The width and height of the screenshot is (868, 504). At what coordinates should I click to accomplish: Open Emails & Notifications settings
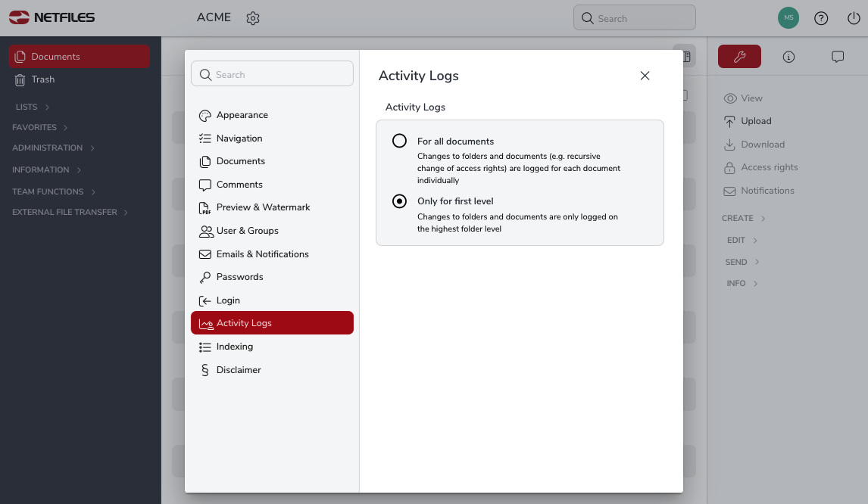(272, 254)
